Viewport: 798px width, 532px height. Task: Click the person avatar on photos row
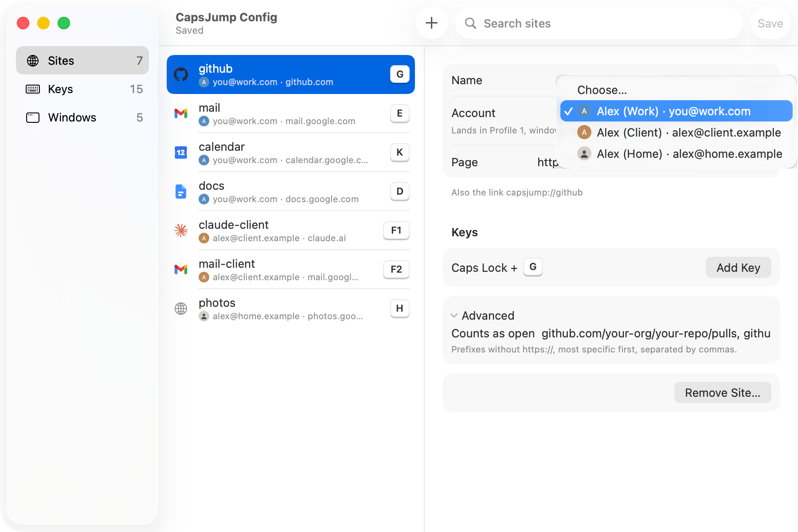click(x=204, y=316)
